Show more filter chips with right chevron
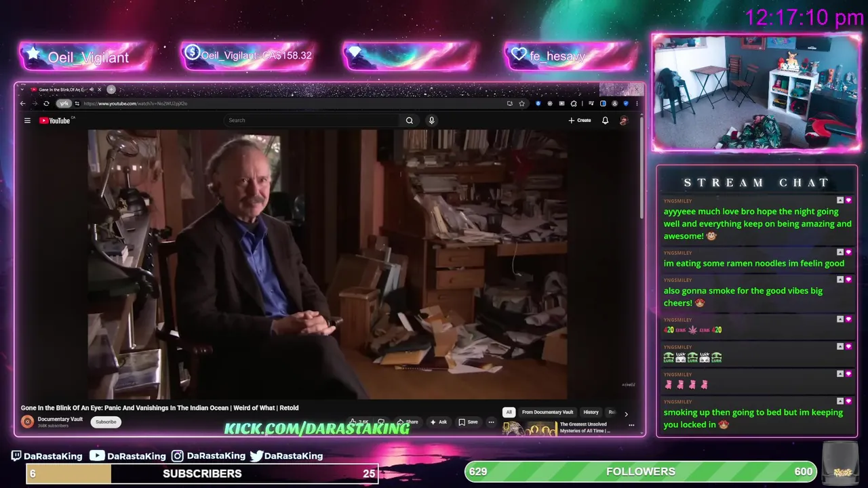The height and width of the screenshot is (488, 868). click(x=626, y=413)
